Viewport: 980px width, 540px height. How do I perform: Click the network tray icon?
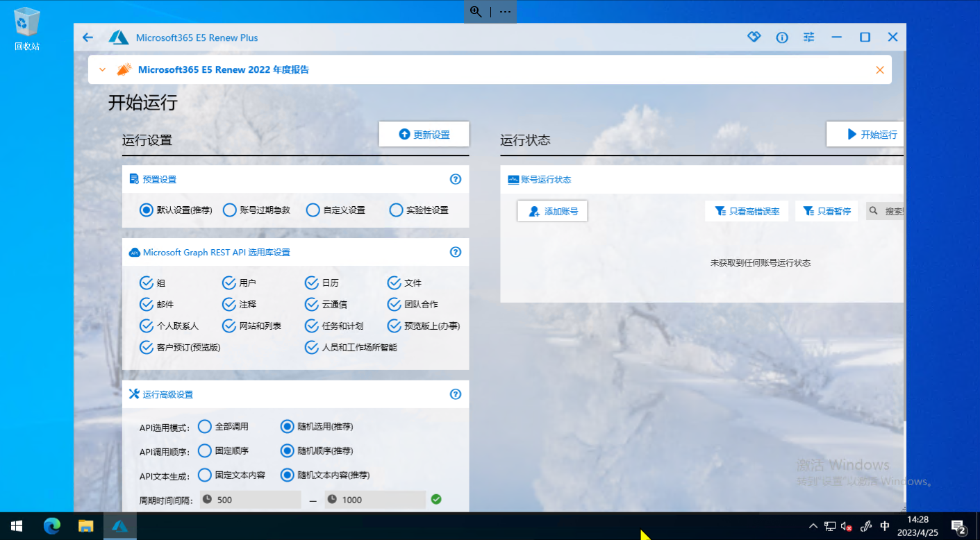pyautogui.click(x=830, y=526)
